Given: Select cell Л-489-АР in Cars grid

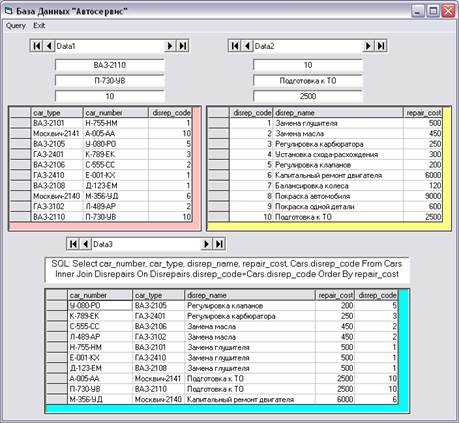Looking at the screenshot, I should coord(116,206).
